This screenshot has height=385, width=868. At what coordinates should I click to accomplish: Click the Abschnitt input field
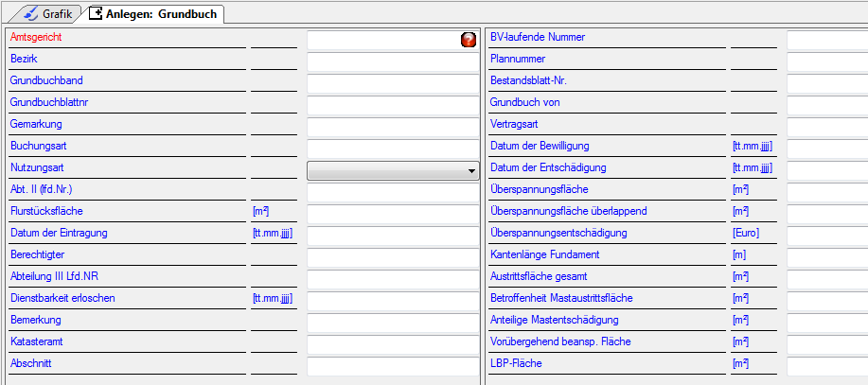point(393,366)
